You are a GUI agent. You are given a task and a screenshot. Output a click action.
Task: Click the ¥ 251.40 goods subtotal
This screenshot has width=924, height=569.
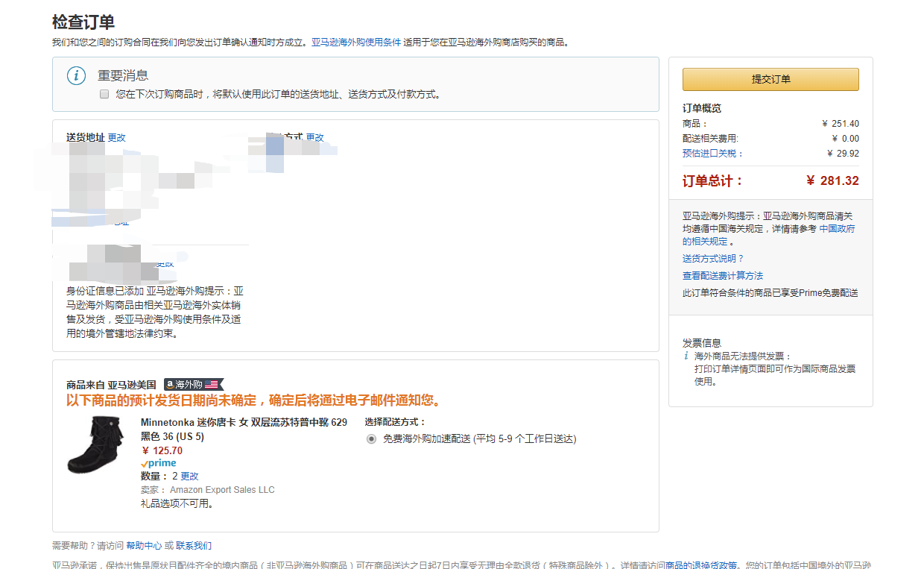pos(841,124)
